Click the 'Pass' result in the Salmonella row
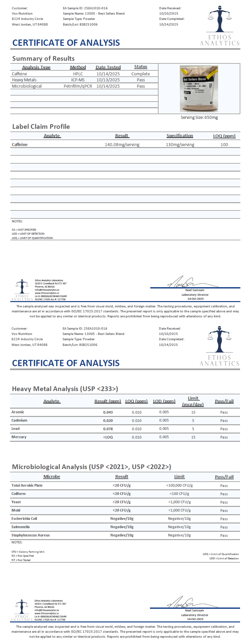 [x=224, y=527]
